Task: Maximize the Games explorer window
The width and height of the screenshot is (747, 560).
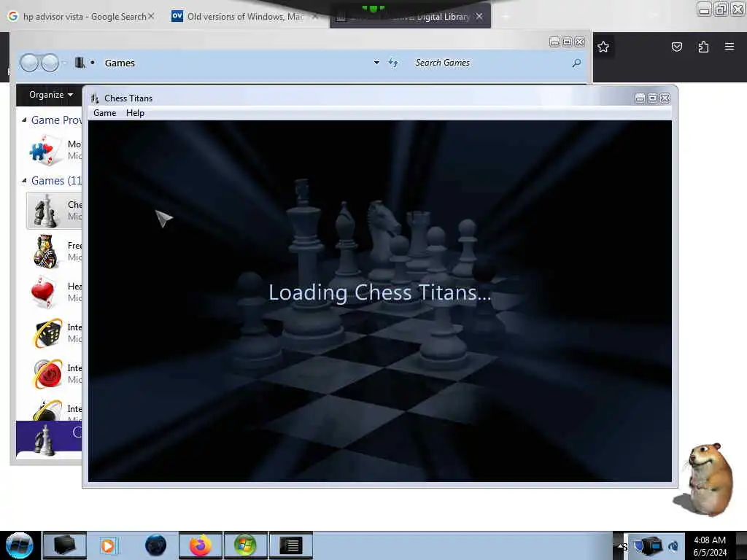Action: tap(567, 42)
